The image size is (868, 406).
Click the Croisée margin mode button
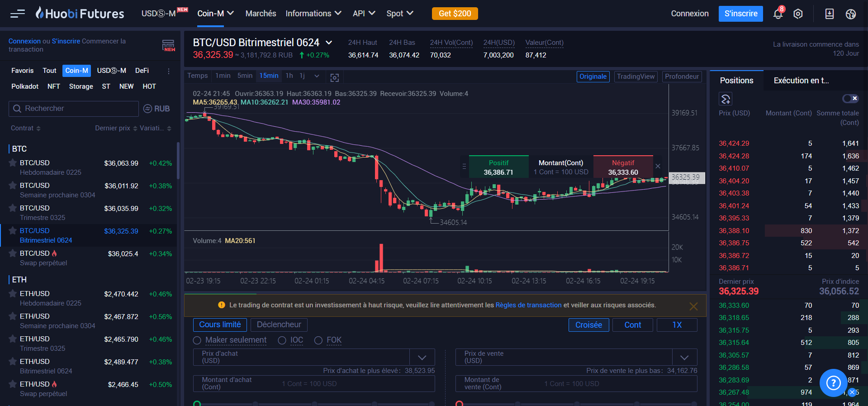pos(588,325)
